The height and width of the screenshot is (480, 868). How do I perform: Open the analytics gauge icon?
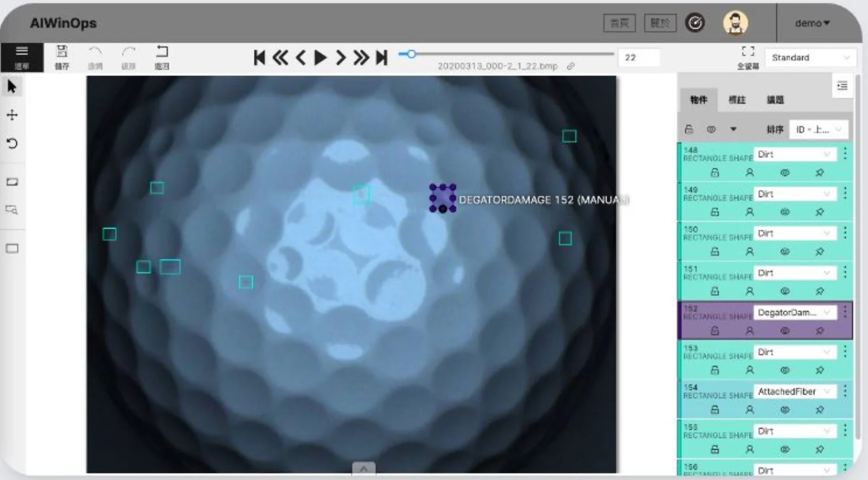click(x=694, y=23)
